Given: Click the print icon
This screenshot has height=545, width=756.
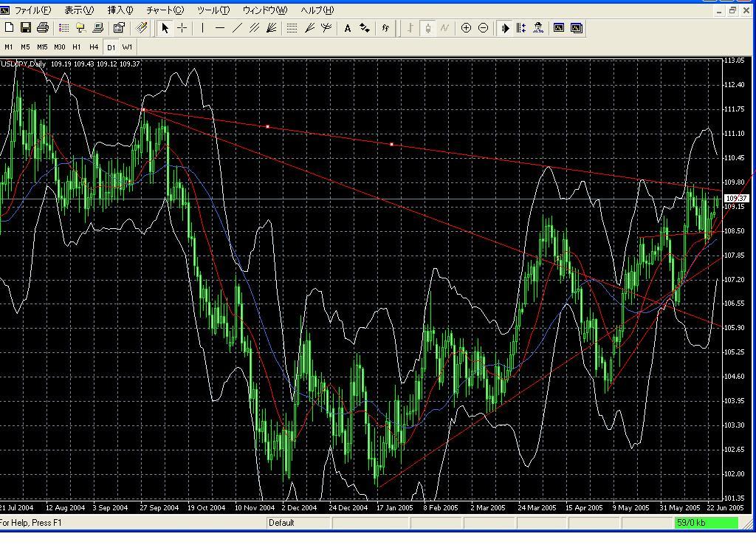Looking at the screenshot, I should point(43,28).
